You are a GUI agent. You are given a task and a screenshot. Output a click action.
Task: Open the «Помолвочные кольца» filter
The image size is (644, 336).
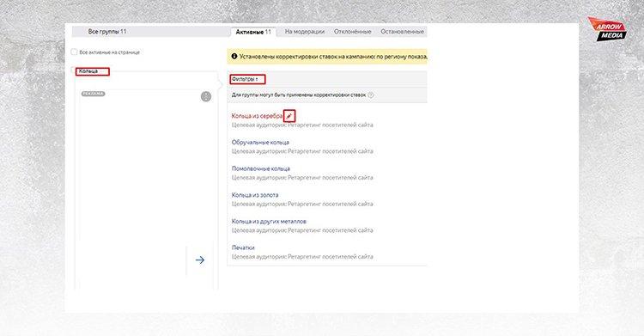coord(261,168)
